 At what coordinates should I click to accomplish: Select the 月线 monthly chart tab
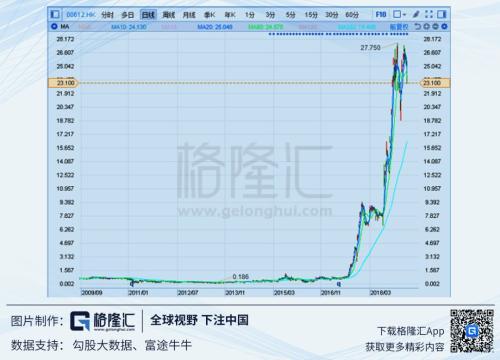[189, 15]
